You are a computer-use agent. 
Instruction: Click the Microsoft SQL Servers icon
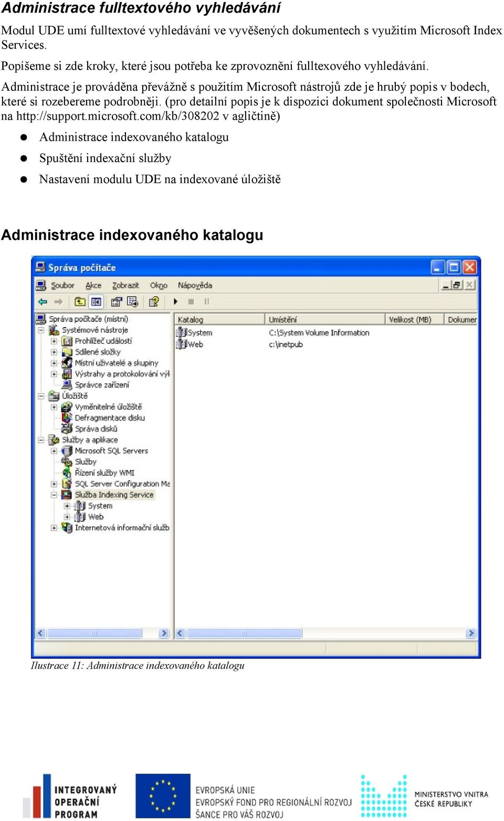[x=67, y=451]
